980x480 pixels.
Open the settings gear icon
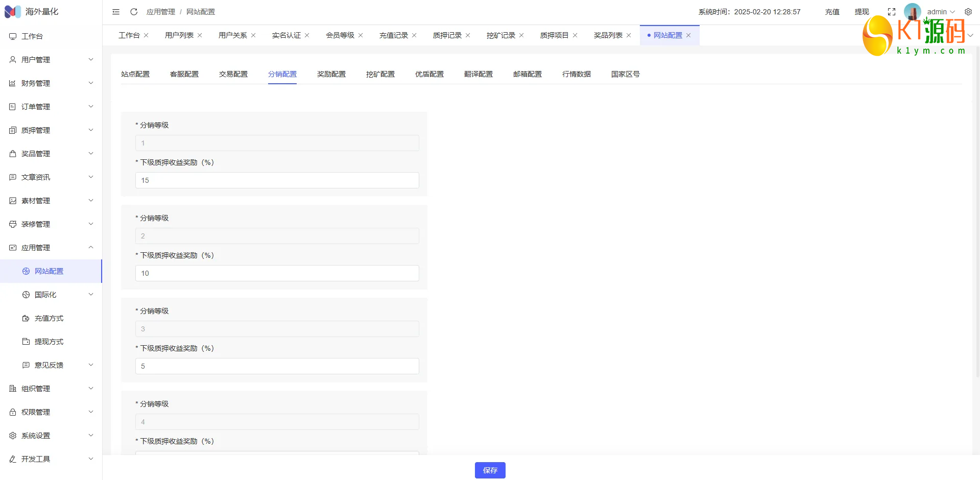click(x=968, y=12)
